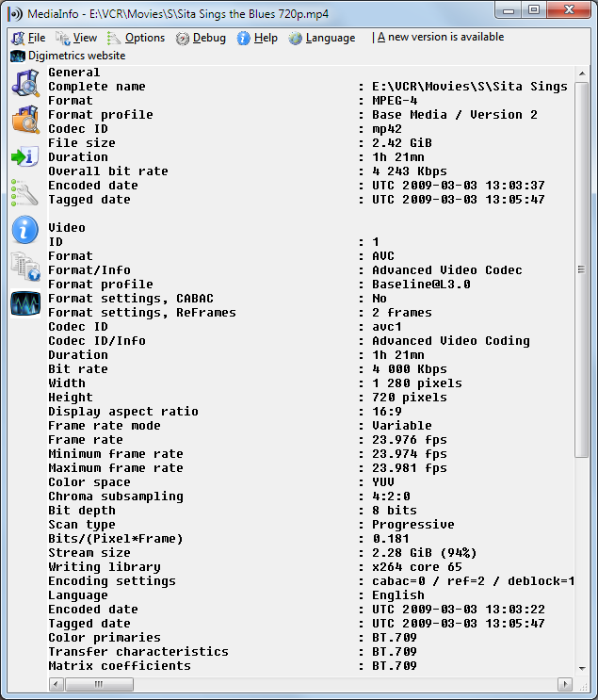Click the '23.981 fps' maximum frame rate
598x700 pixels.
(410, 468)
